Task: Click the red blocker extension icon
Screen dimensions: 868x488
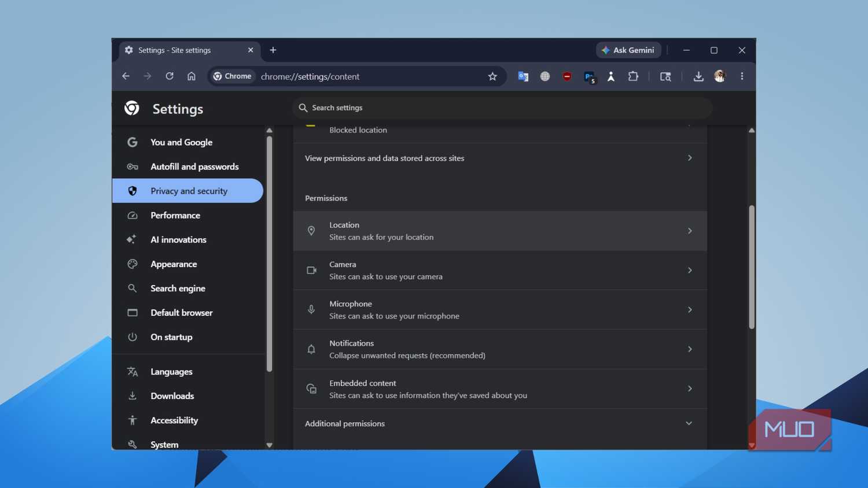Action: coord(567,76)
